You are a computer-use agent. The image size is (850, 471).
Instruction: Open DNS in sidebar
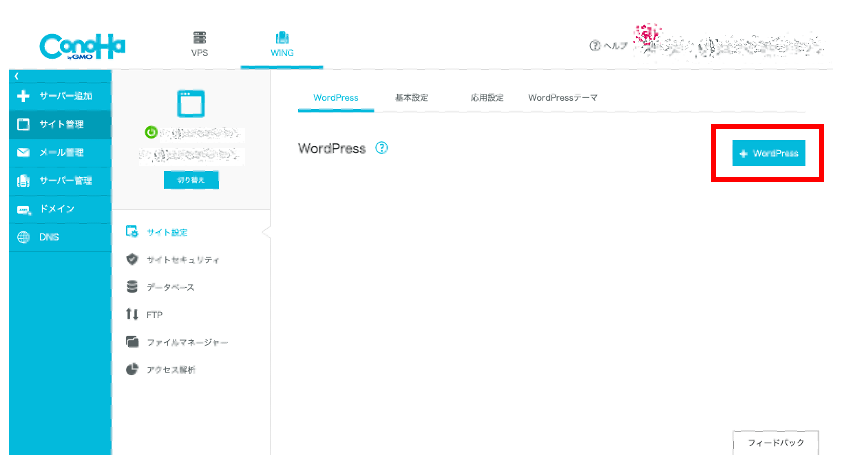tap(60, 237)
